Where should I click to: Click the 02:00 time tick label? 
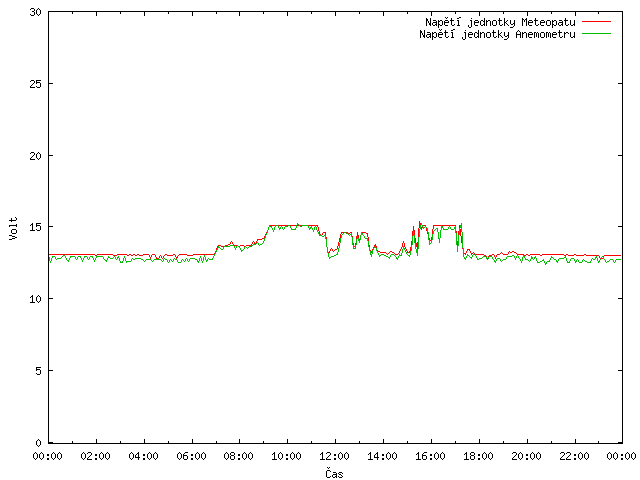coord(96,456)
